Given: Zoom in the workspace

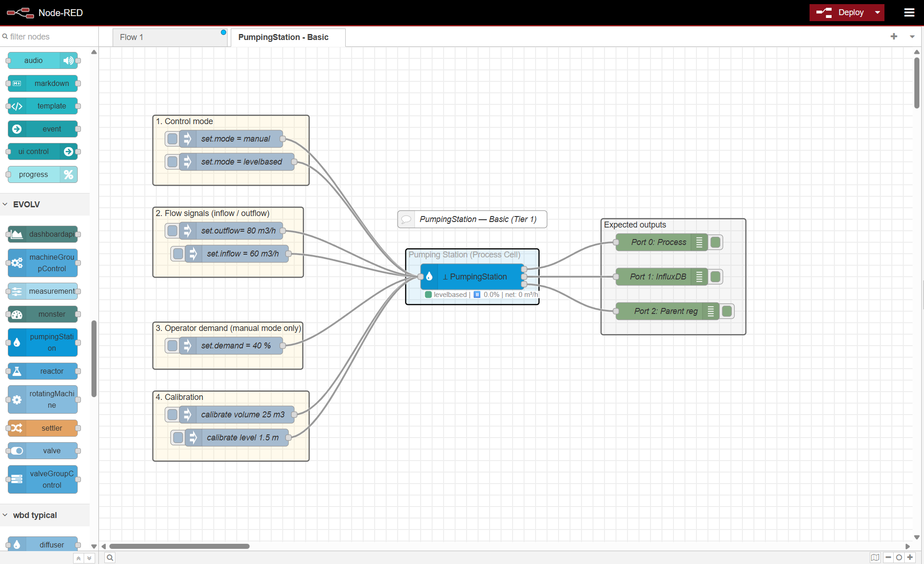Looking at the screenshot, I should click(910, 558).
